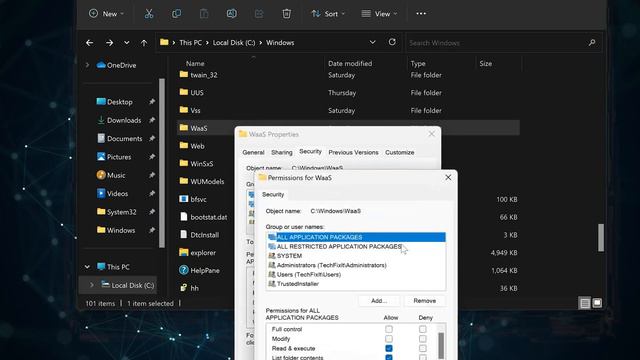This screenshot has width=640, height=360.
Task: Open the Sort dropdown
Action: [328, 13]
